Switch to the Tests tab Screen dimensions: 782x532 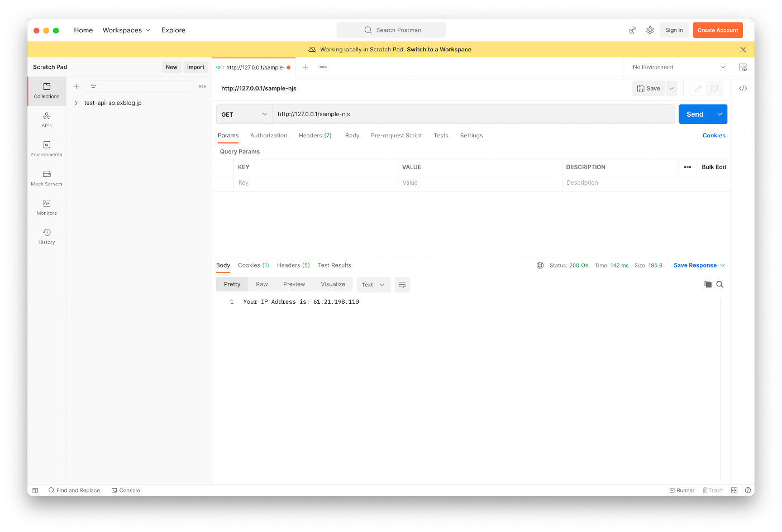tap(441, 136)
